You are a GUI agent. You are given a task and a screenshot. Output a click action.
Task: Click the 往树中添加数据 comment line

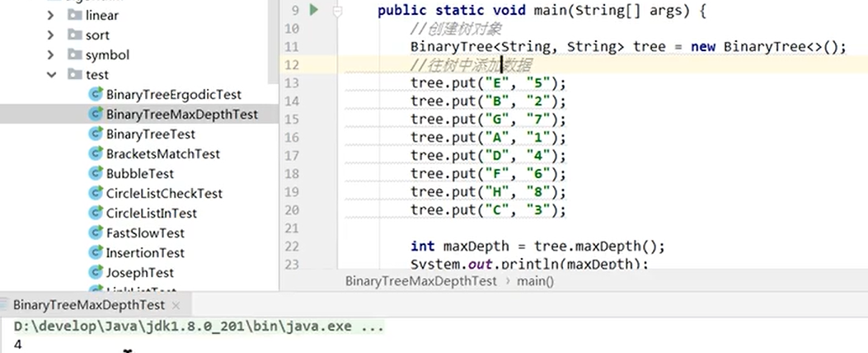point(471,65)
